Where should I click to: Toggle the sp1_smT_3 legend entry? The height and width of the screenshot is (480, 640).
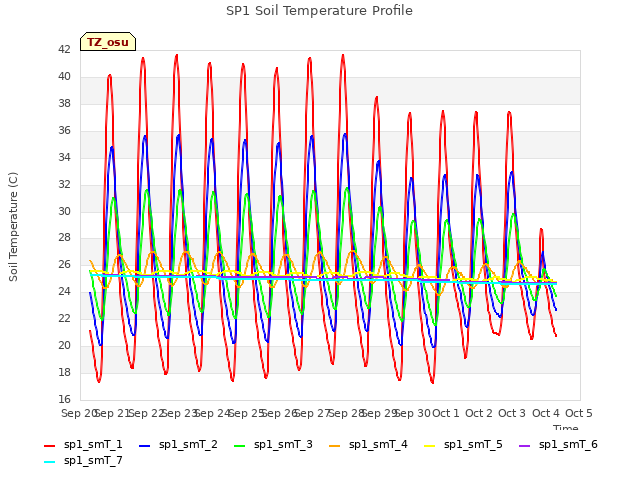click(x=273, y=445)
